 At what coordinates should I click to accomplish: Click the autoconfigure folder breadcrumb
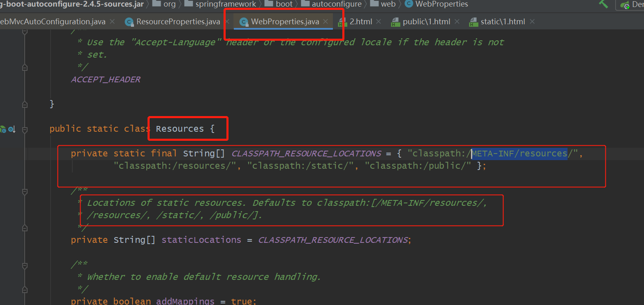331,4
